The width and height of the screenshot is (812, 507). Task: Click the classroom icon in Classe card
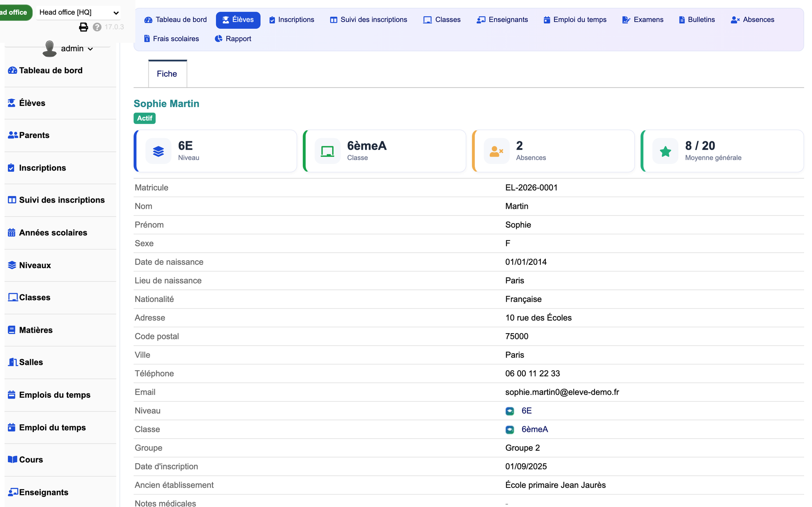[328, 151]
